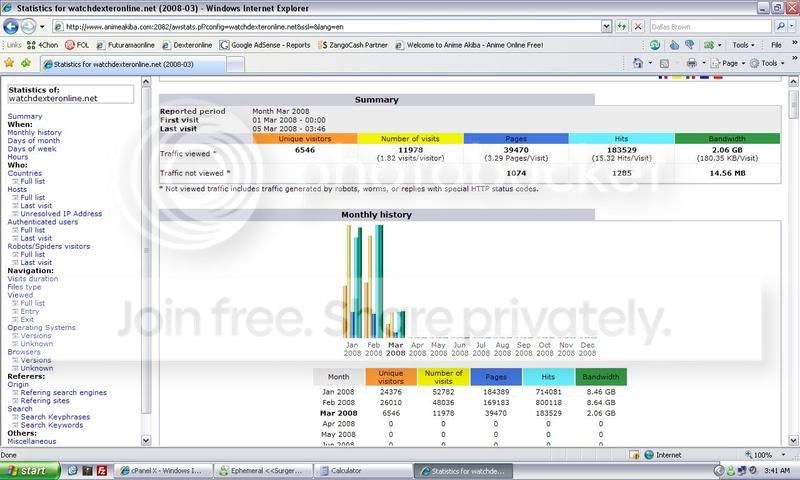800x480 pixels.
Task: Open Monthly history in sidebar
Action: 34,132
